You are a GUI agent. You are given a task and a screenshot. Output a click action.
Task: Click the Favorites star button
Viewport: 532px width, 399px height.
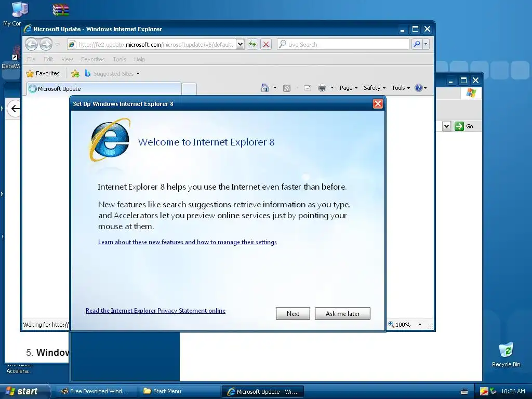tap(43, 73)
